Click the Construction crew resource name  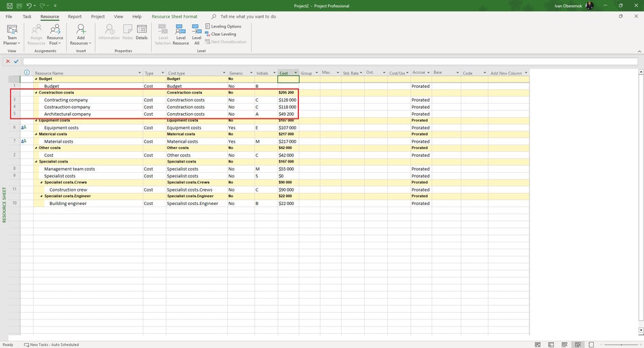click(68, 190)
